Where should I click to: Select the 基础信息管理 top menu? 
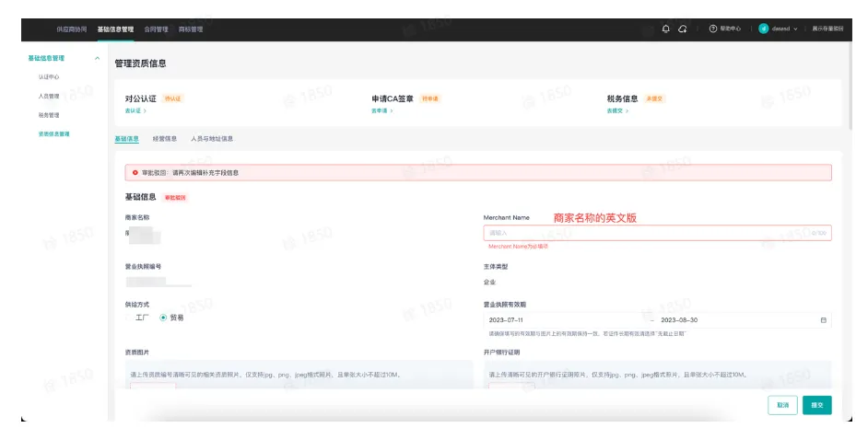115,29
